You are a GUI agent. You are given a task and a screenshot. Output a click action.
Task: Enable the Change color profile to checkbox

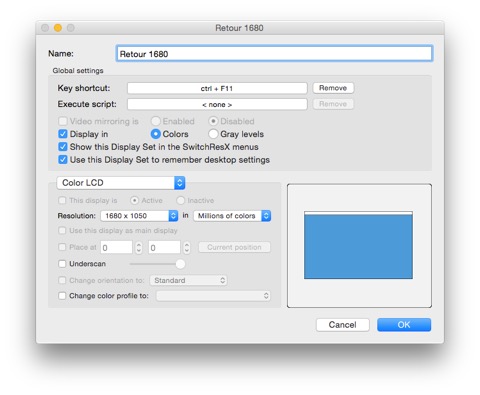point(62,296)
